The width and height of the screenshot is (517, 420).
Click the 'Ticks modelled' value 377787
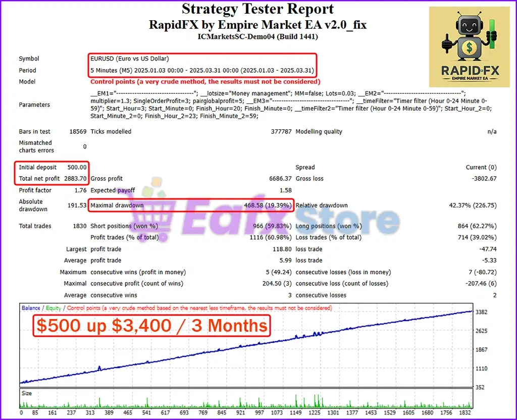pos(281,132)
